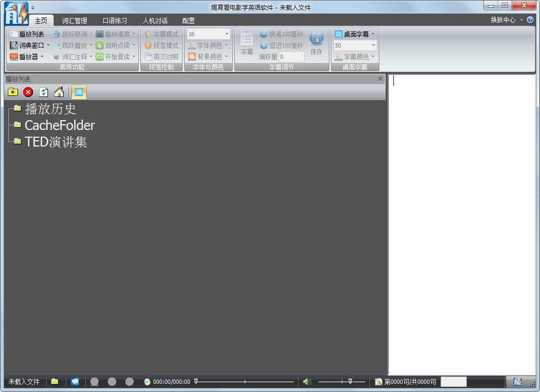Switch to the 口语练习 tab
Screen dimensions: 540x392
click(115, 21)
